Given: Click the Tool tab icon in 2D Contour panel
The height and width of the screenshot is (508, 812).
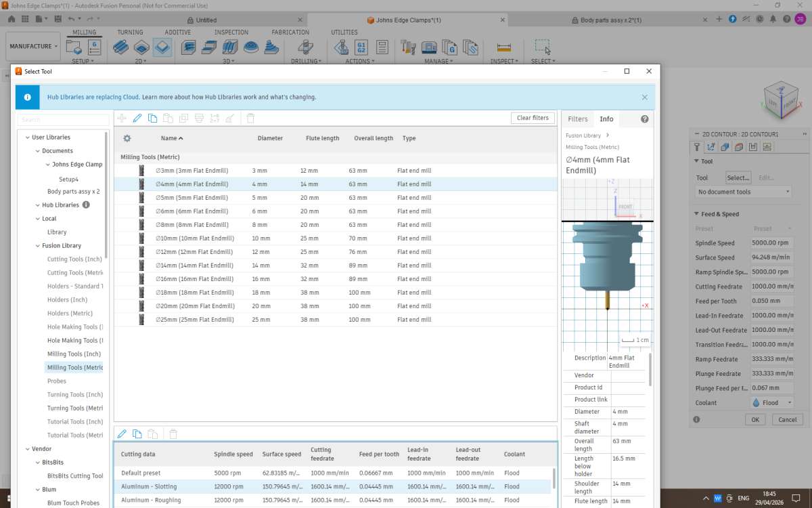Looking at the screenshot, I should 697,147.
